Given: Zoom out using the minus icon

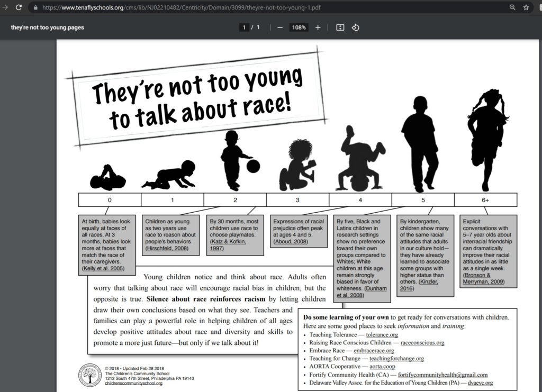Looking at the screenshot, I should pyautogui.click(x=280, y=27).
